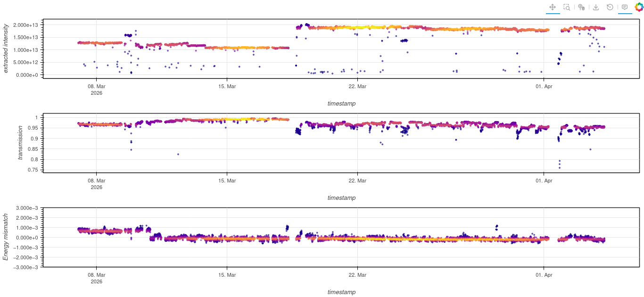Viewport: 644px width, 297px height.
Task: Enable the Wheel Zoom tool
Action: point(581,7)
